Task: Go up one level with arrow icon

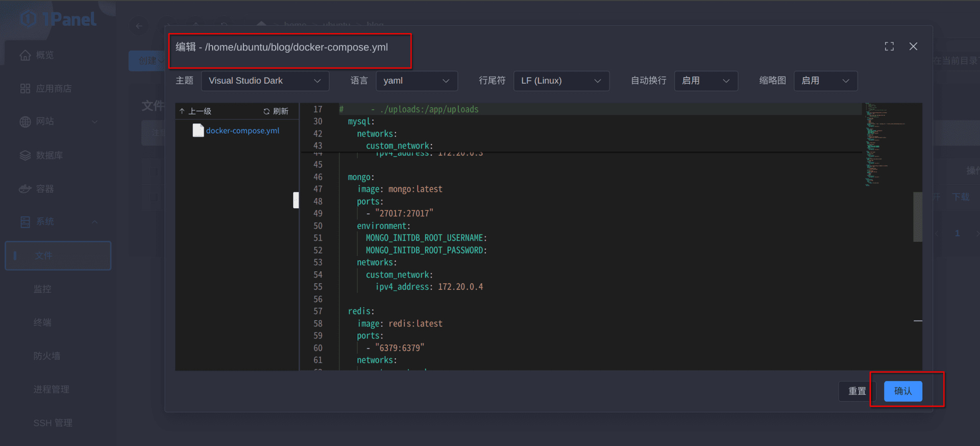Action: click(x=182, y=111)
